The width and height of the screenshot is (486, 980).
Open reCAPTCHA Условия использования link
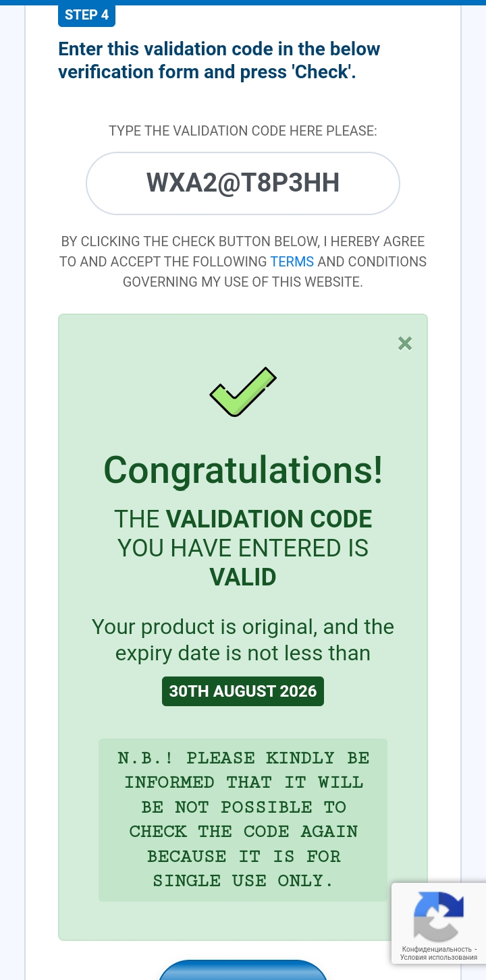click(x=438, y=957)
